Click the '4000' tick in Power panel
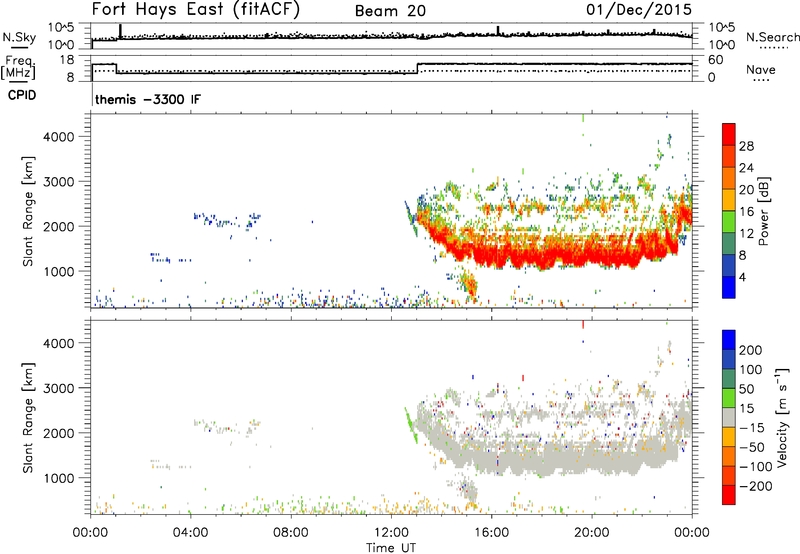 tap(58, 137)
